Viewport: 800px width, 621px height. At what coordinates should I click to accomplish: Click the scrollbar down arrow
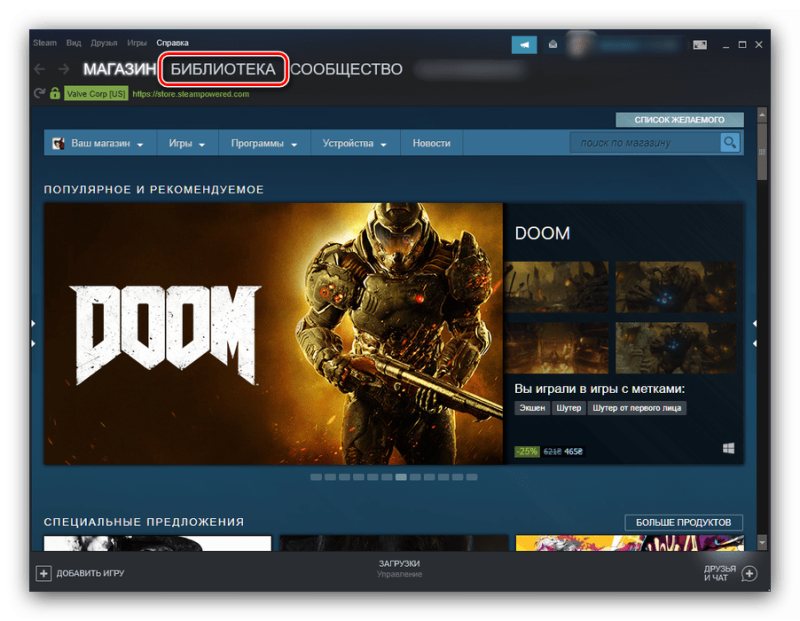762,542
